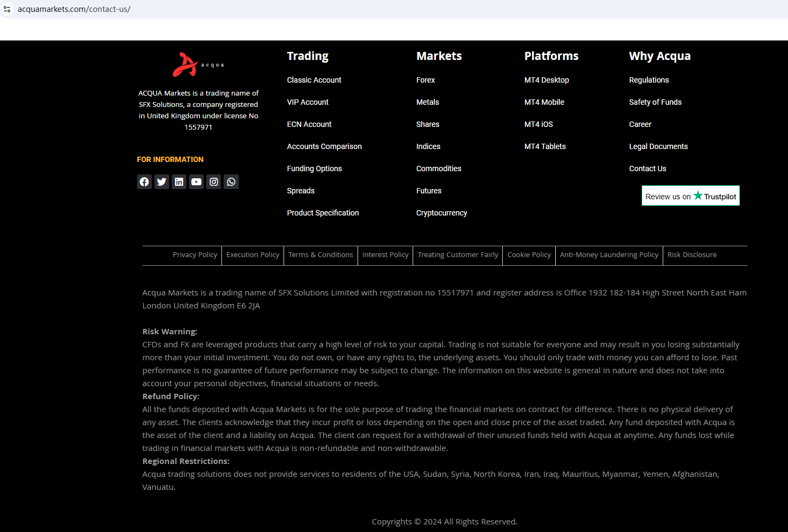The height and width of the screenshot is (532, 788).
Task: Open the Regulations link
Action: [x=649, y=80]
